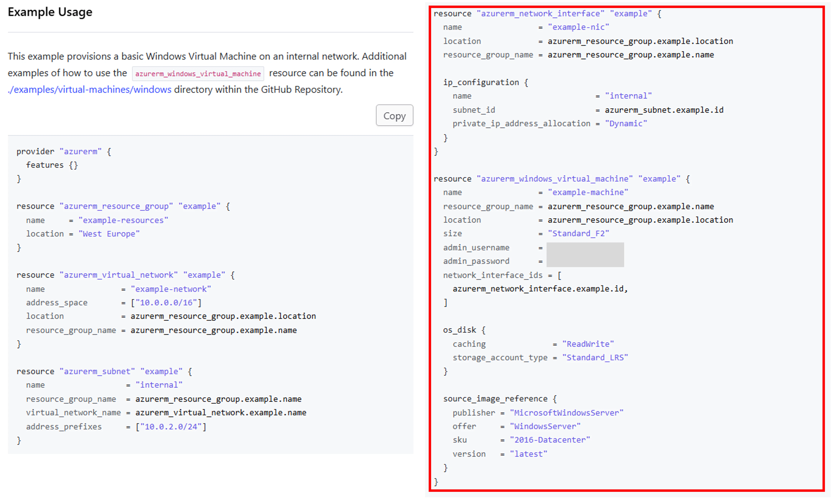Click the address_space key
838x504 pixels.
coord(57,303)
